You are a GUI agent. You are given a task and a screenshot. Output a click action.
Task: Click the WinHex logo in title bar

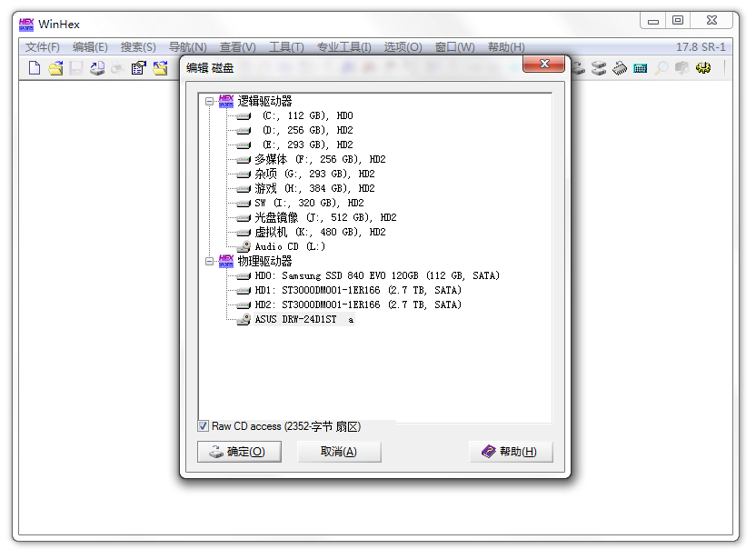[x=26, y=25]
